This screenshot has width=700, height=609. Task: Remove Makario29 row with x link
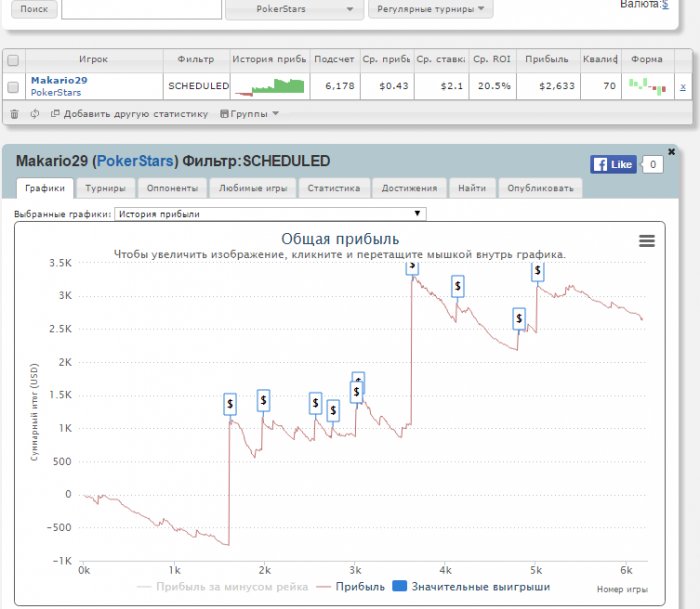[x=683, y=87]
